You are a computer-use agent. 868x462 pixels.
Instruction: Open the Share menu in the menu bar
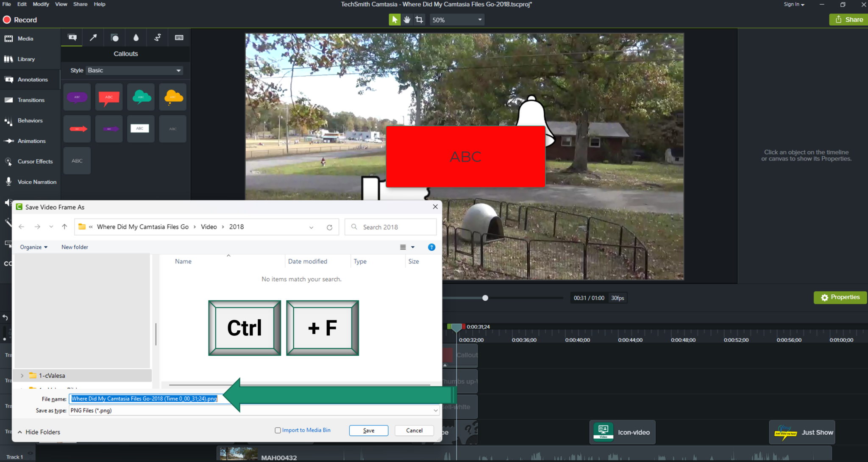(x=80, y=4)
